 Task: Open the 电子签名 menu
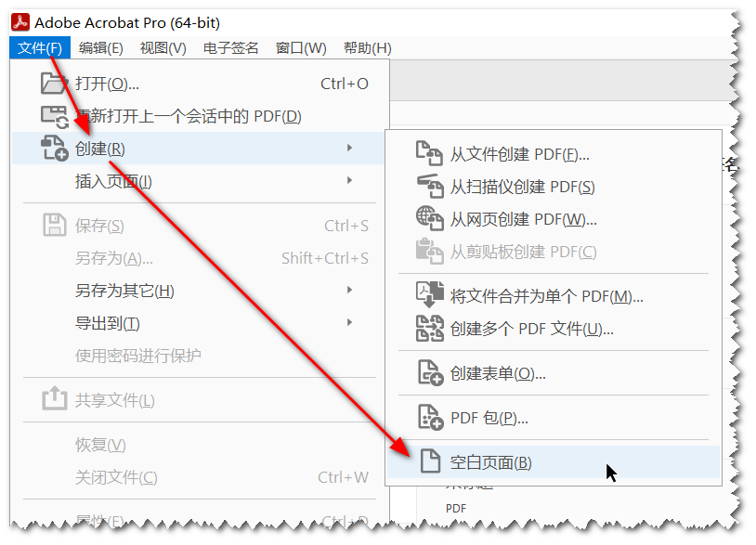tap(231, 47)
